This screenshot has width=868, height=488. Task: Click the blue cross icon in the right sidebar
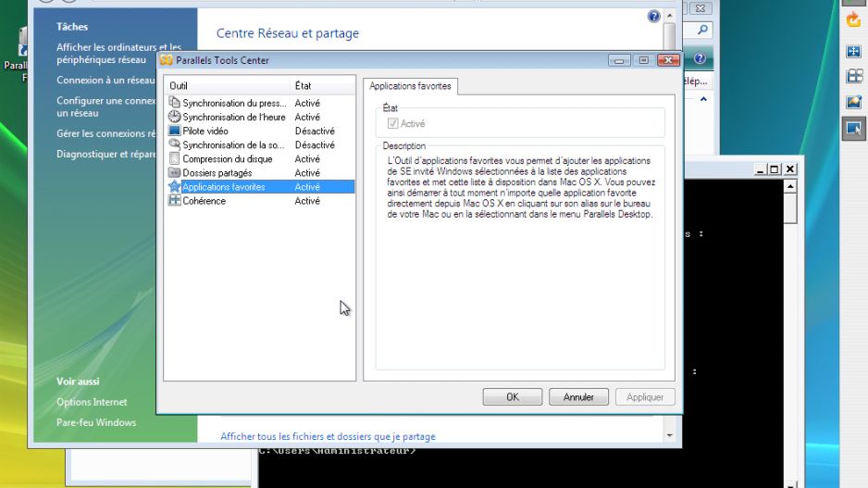coord(853,52)
